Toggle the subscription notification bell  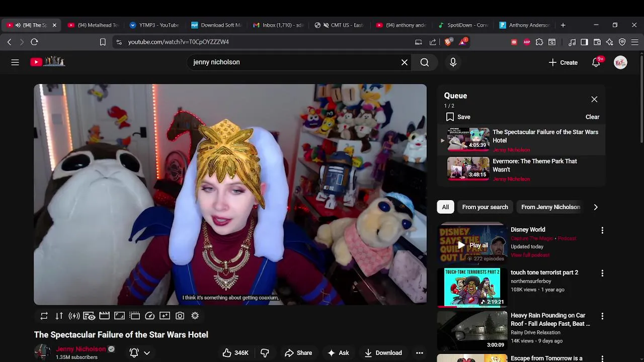coord(134,353)
